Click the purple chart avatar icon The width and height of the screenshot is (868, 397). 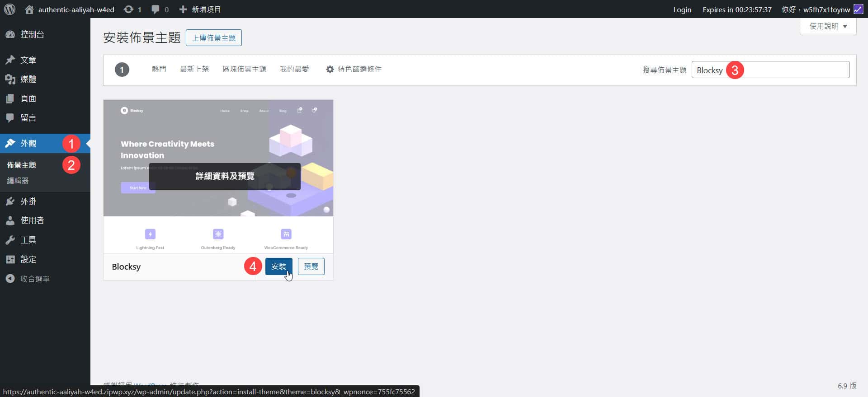858,9
